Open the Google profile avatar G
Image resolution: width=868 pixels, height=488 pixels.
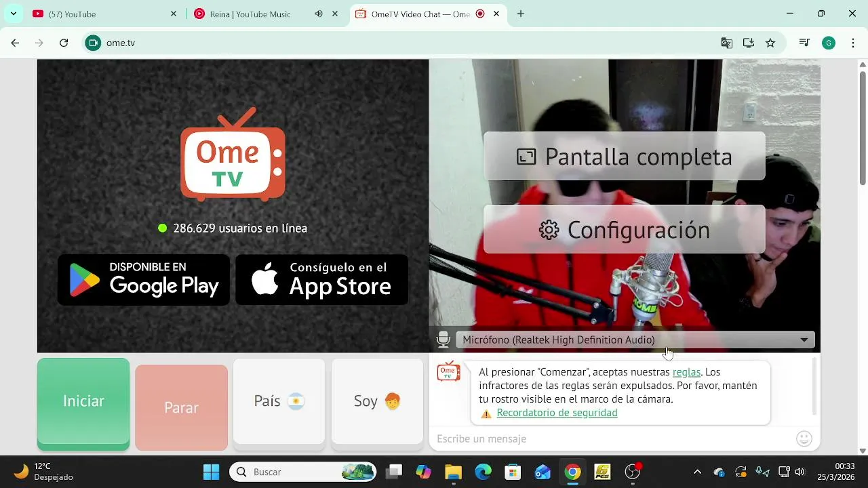coord(829,43)
